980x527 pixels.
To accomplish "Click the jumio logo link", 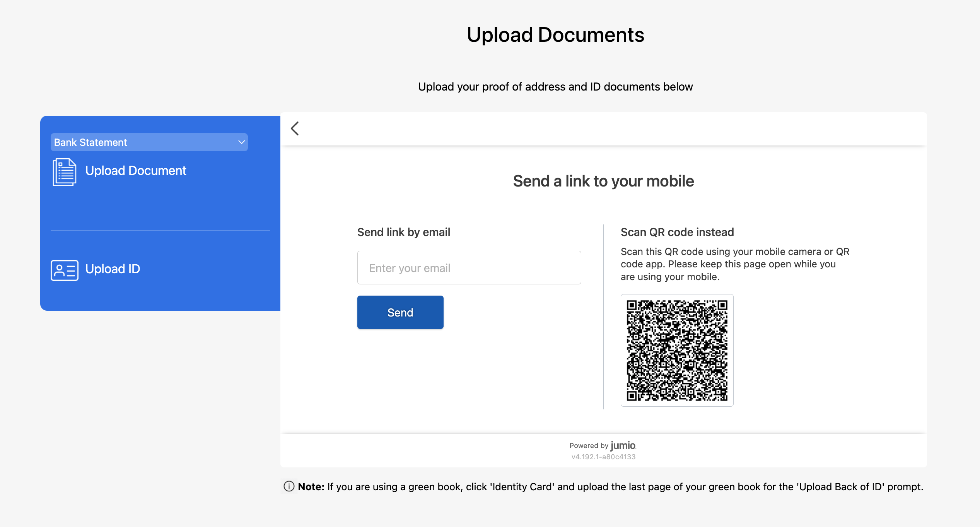I will [x=623, y=445].
